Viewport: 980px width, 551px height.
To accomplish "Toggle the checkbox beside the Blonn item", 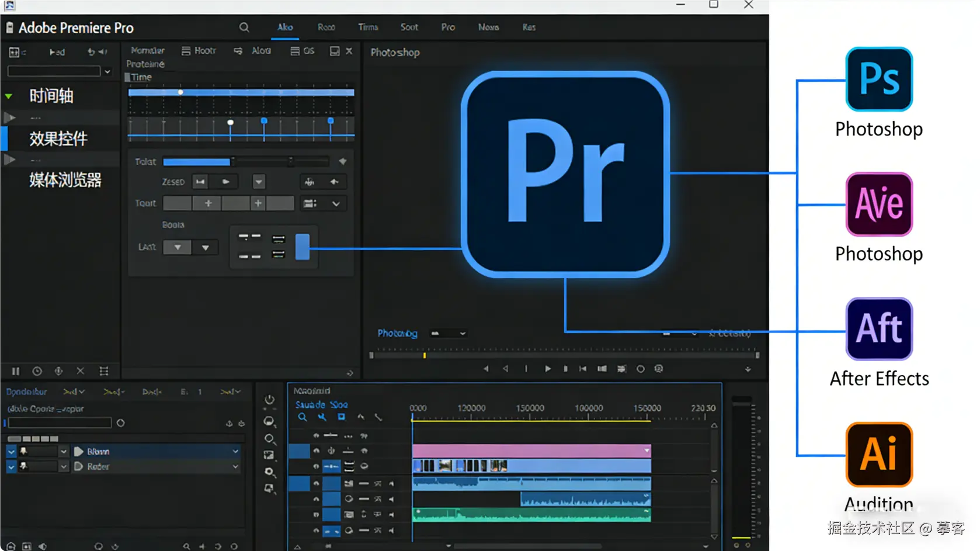I will point(11,452).
